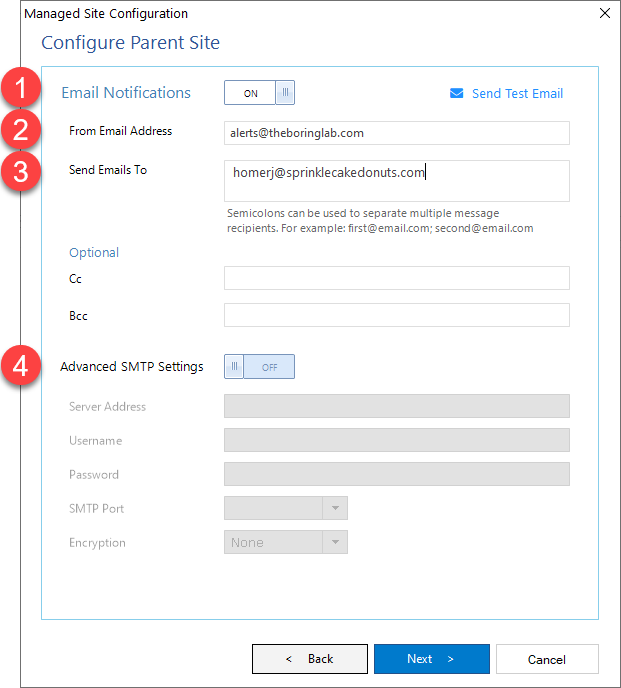Click the Server Address field
This screenshot has width=621, height=688.
(x=397, y=406)
